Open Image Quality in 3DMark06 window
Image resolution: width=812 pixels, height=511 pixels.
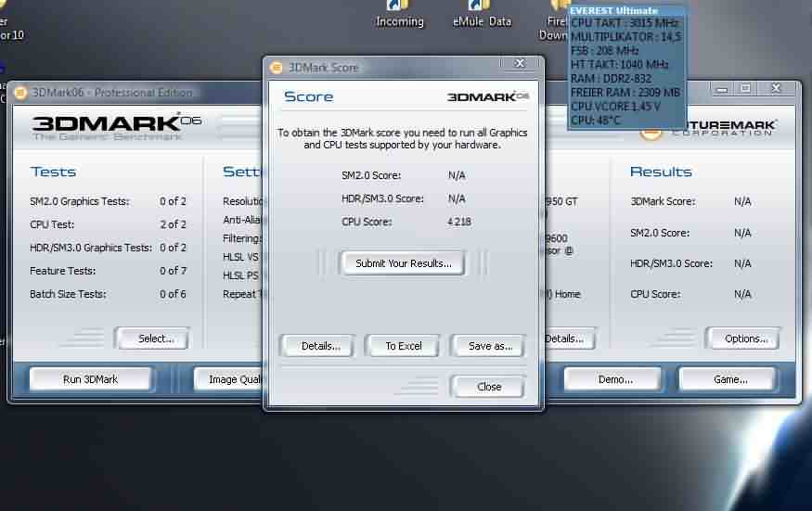coord(228,379)
